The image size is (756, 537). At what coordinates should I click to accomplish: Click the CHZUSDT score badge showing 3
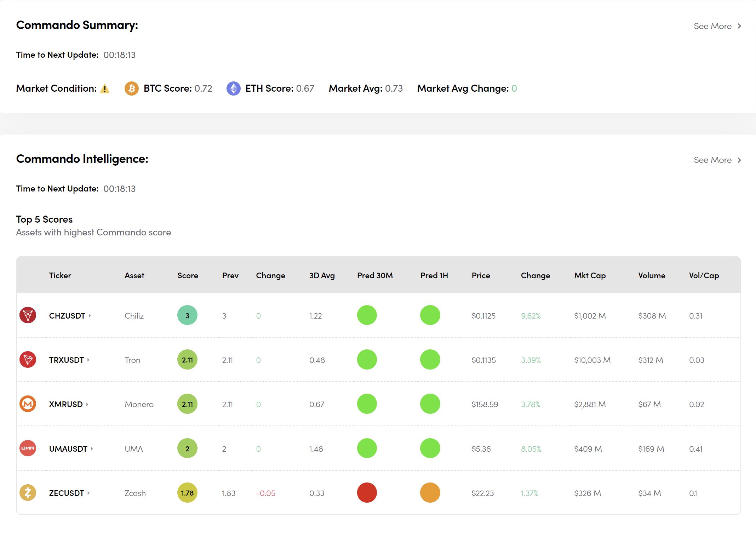(187, 315)
